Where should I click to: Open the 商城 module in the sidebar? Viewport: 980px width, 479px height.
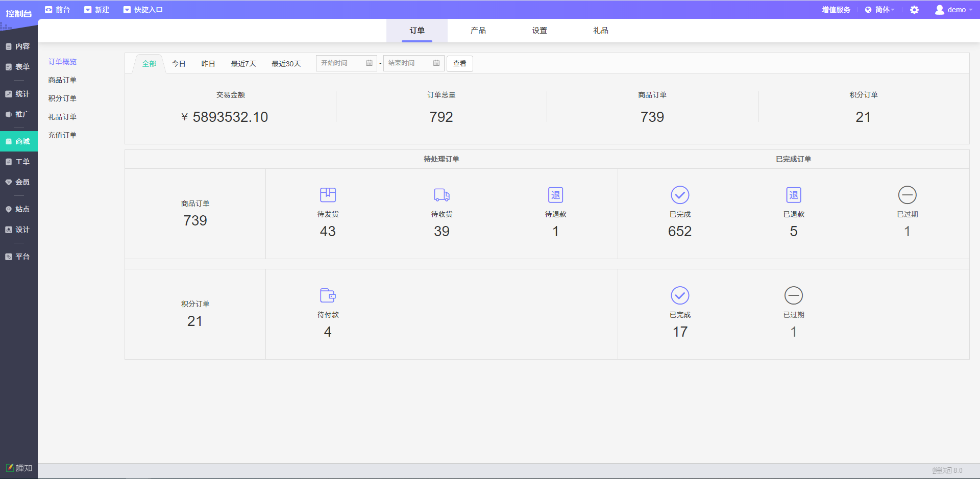[19, 141]
